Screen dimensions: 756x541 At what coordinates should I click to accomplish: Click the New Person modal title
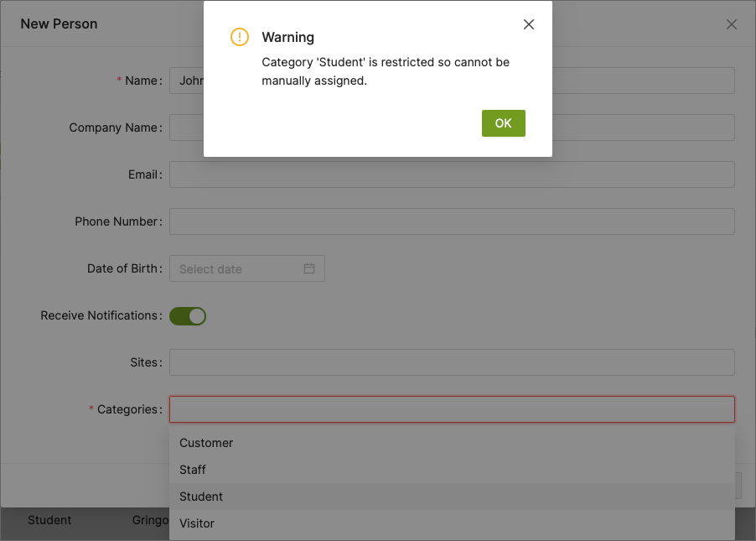tap(59, 23)
